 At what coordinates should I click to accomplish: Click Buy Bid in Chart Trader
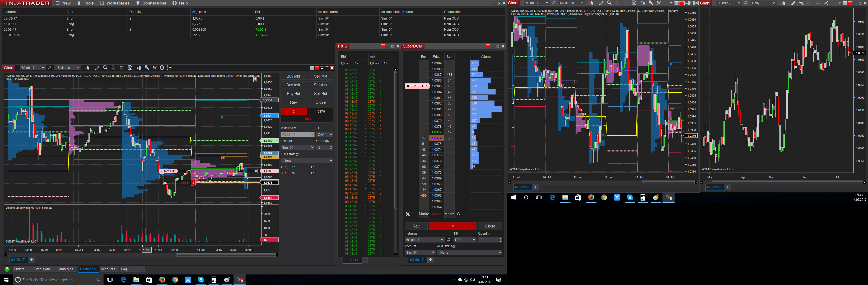coord(293,94)
